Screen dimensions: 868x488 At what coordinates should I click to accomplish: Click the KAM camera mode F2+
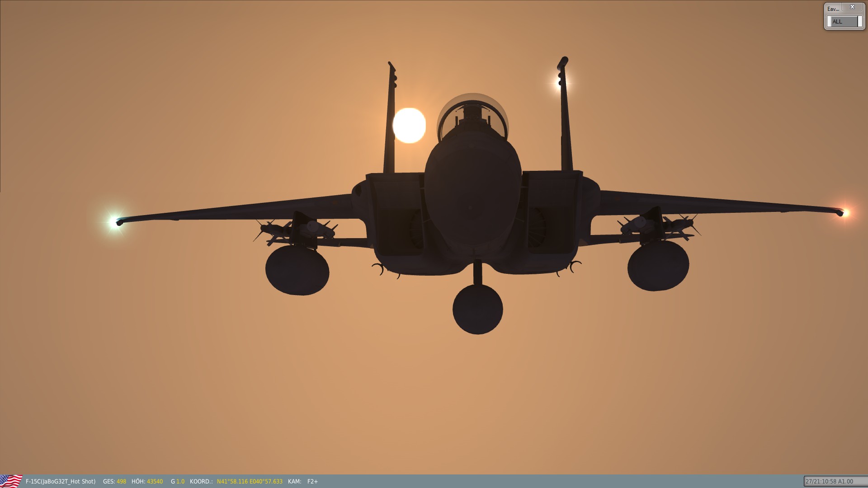tap(312, 482)
